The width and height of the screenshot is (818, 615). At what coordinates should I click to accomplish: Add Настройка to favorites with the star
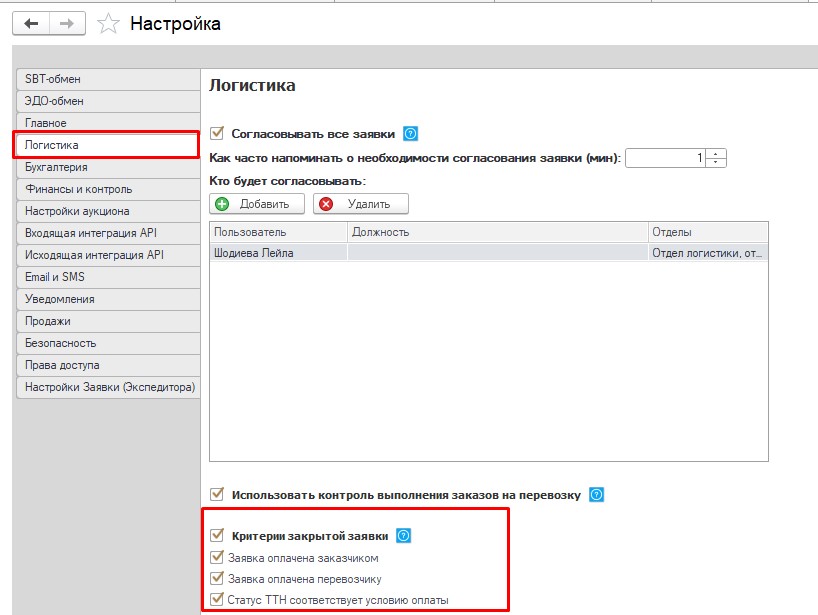108,23
